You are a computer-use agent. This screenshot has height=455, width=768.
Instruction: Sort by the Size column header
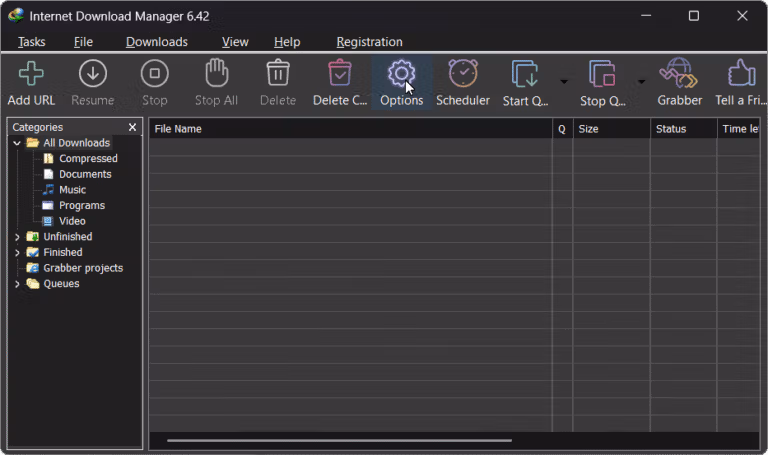[x=611, y=129]
